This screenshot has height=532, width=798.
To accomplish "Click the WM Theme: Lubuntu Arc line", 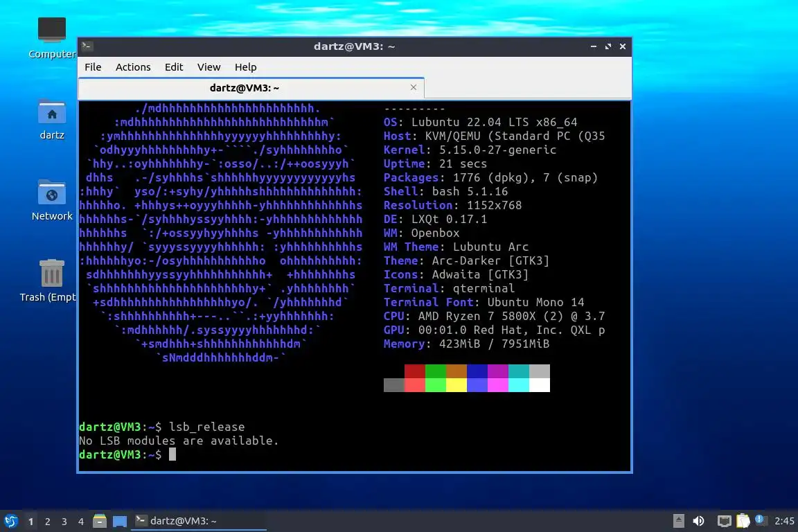I will tap(456, 247).
